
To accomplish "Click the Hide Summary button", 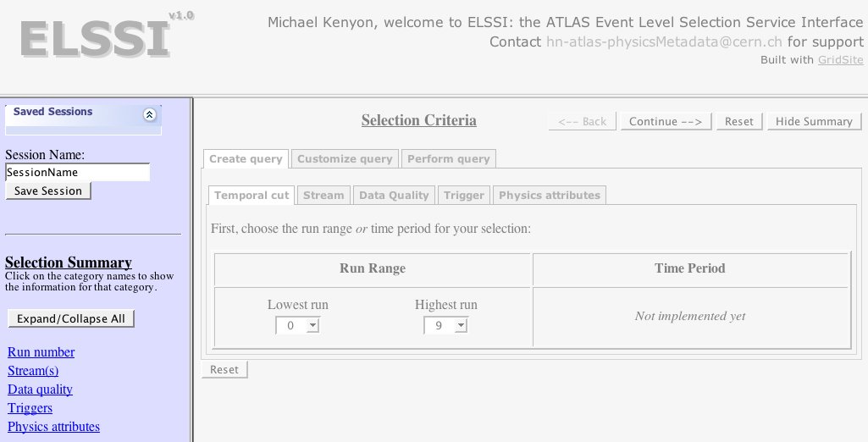I will pyautogui.click(x=813, y=121).
